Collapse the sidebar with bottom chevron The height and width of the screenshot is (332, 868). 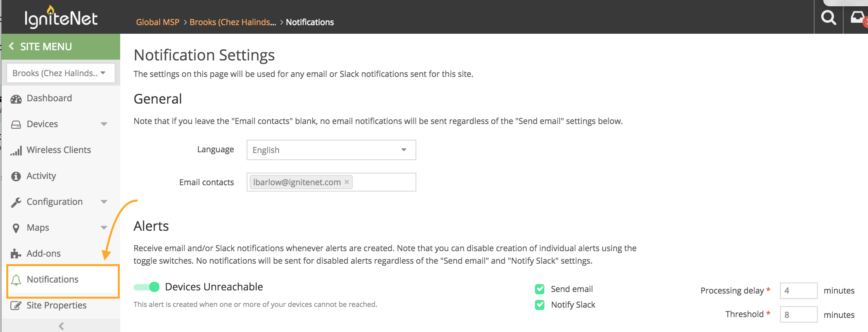[x=61, y=326]
